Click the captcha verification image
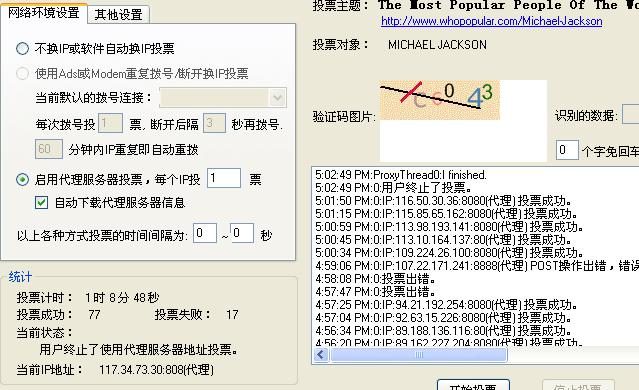639x390 pixels. [440, 100]
